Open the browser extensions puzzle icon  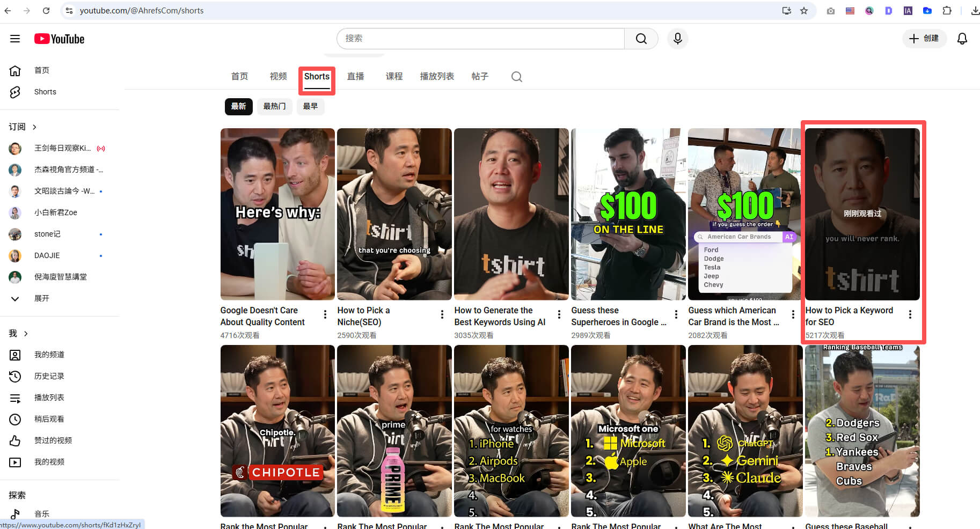click(947, 11)
